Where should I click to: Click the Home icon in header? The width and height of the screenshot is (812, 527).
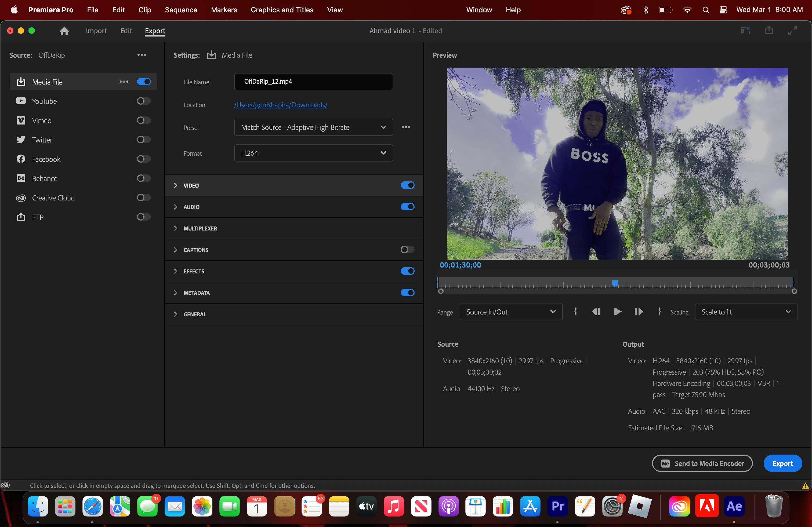[x=64, y=31]
